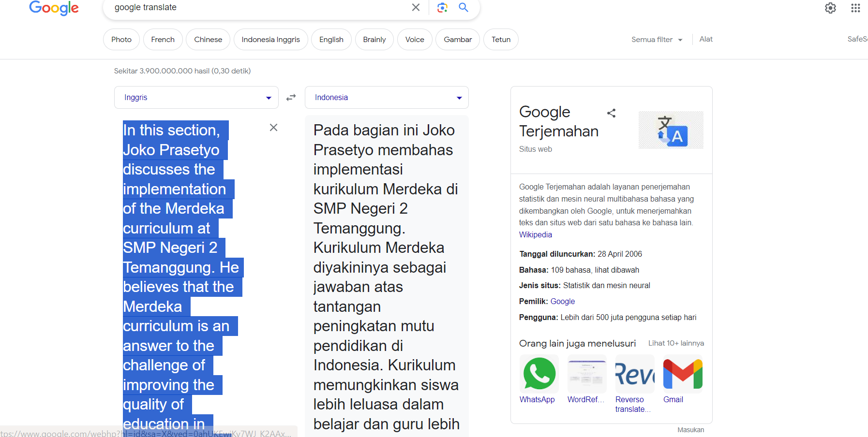The height and width of the screenshot is (437, 868).
Task: Select the Gambar filter chip
Action: [x=458, y=40]
